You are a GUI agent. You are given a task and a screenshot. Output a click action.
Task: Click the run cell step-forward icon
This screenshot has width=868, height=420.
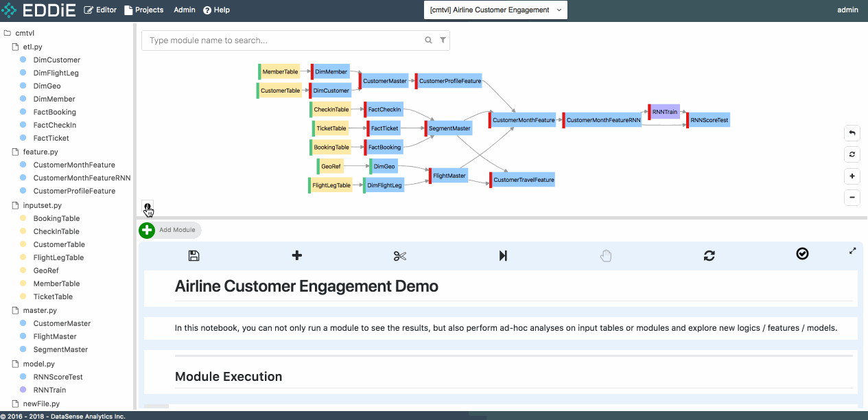point(503,256)
